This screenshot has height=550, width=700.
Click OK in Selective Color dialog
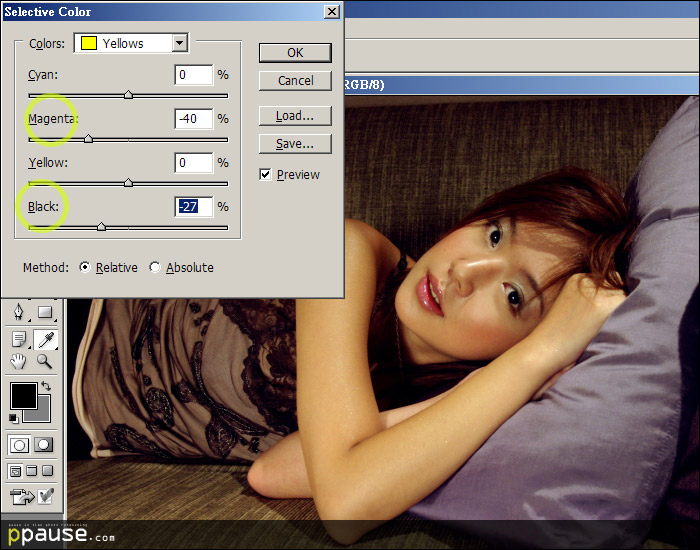(x=295, y=53)
